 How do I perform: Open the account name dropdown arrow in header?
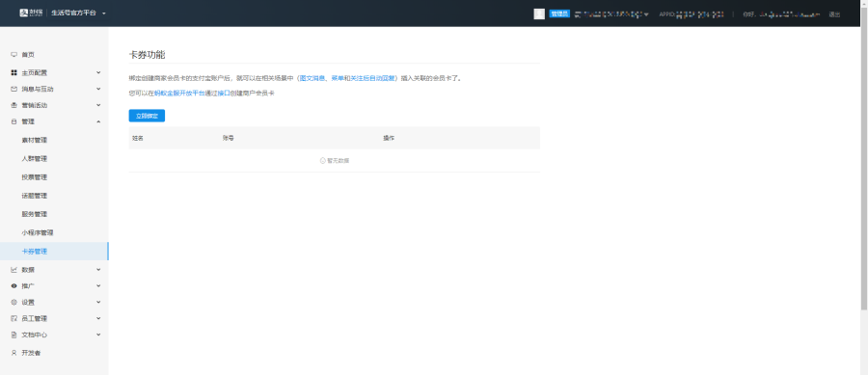(646, 14)
